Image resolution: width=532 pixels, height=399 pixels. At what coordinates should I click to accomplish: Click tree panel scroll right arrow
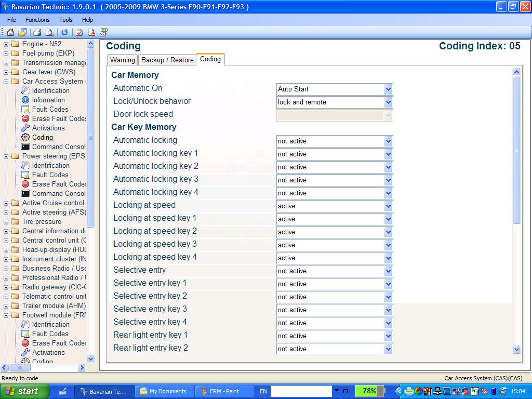pos(82,367)
